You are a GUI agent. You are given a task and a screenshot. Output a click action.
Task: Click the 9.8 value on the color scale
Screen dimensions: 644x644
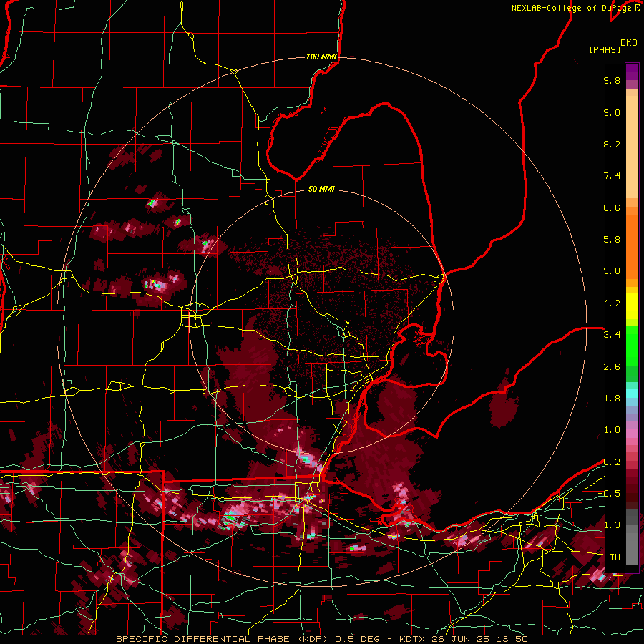coord(612,80)
